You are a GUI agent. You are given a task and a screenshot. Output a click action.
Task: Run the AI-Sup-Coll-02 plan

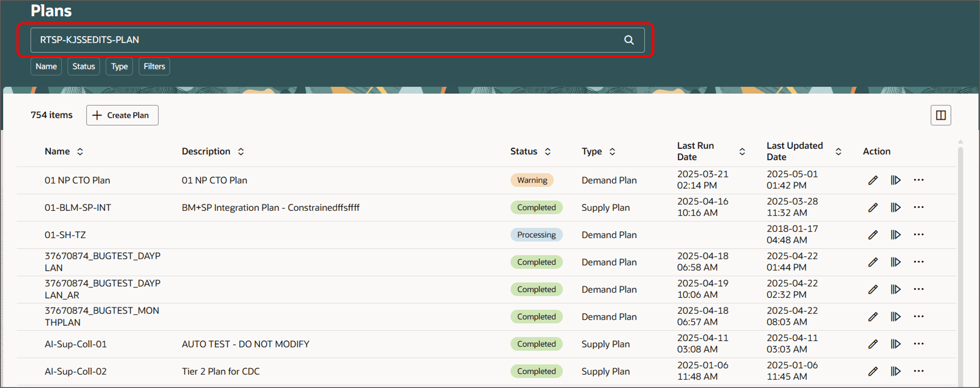(896, 371)
